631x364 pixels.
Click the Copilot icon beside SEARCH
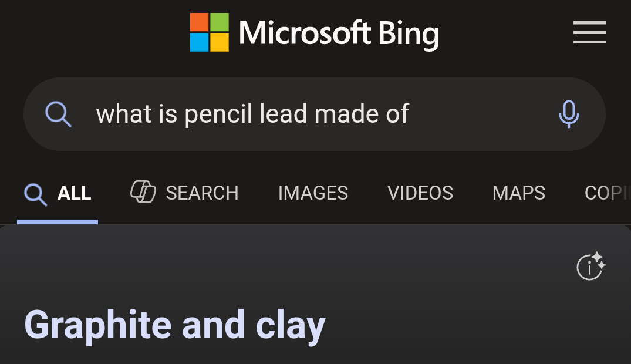[x=143, y=192]
